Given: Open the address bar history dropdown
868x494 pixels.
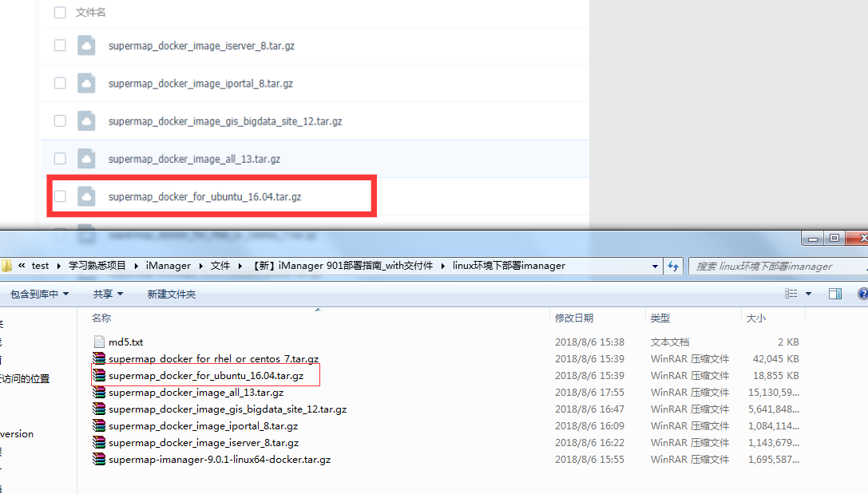Looking at the screenshot, I should [x=655, y=266].
